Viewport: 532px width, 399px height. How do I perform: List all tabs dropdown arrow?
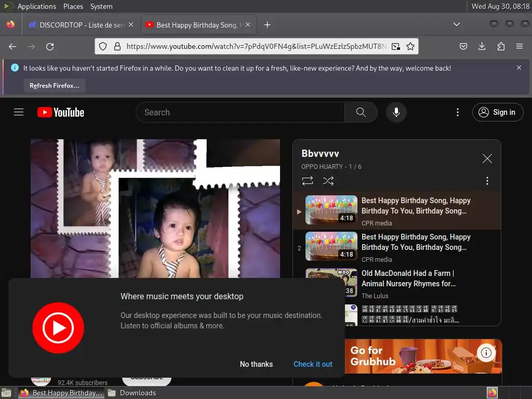click(457, 24)
